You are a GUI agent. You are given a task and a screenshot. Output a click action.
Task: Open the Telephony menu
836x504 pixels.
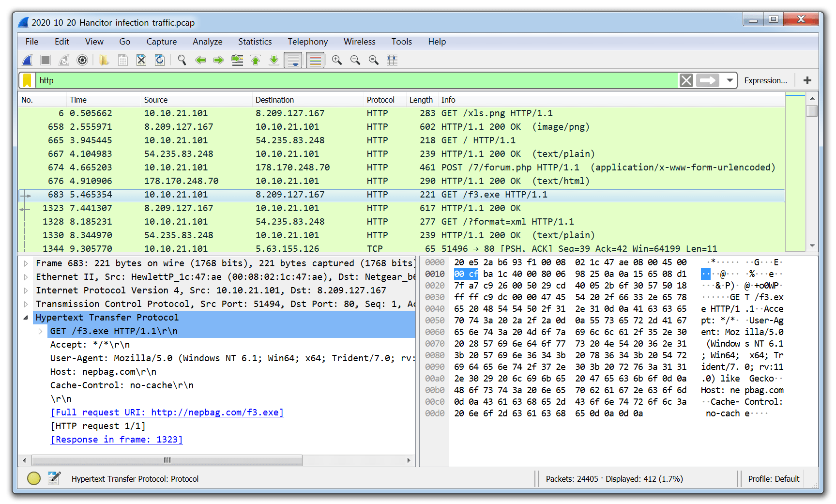307,42
